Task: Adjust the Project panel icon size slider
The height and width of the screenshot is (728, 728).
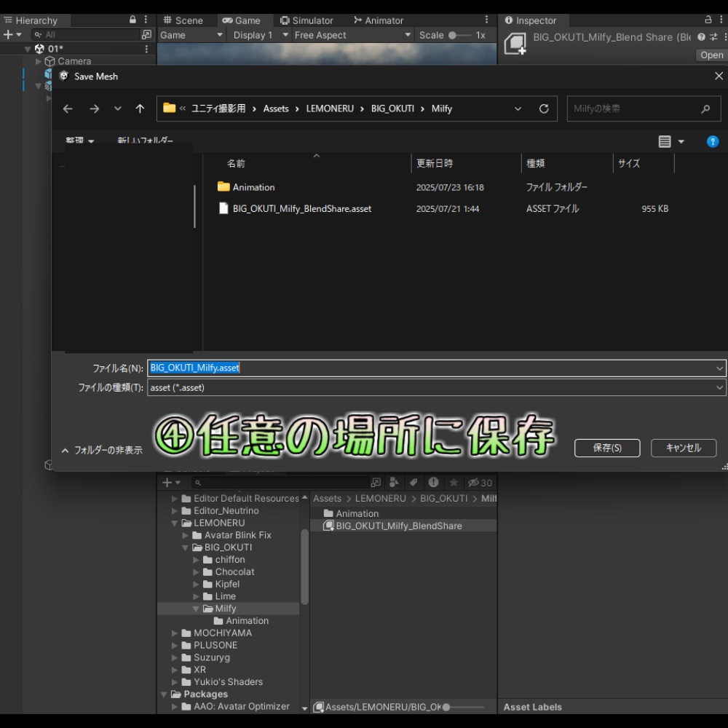Action: (464, 707)
